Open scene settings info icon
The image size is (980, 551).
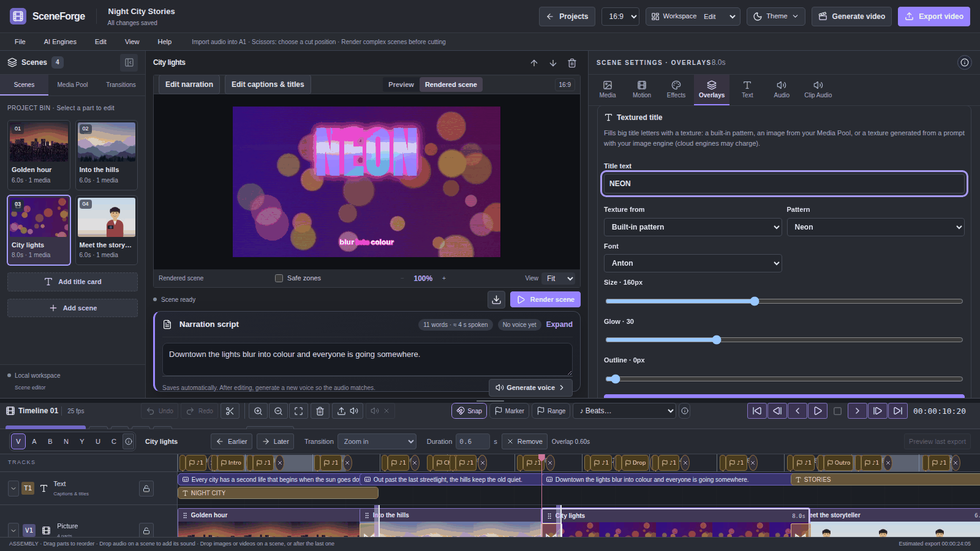click(x=965, y=62)
